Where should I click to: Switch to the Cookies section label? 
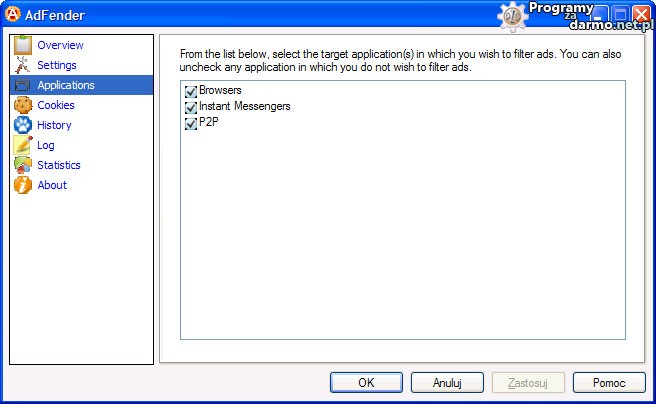tap(56, 105)
